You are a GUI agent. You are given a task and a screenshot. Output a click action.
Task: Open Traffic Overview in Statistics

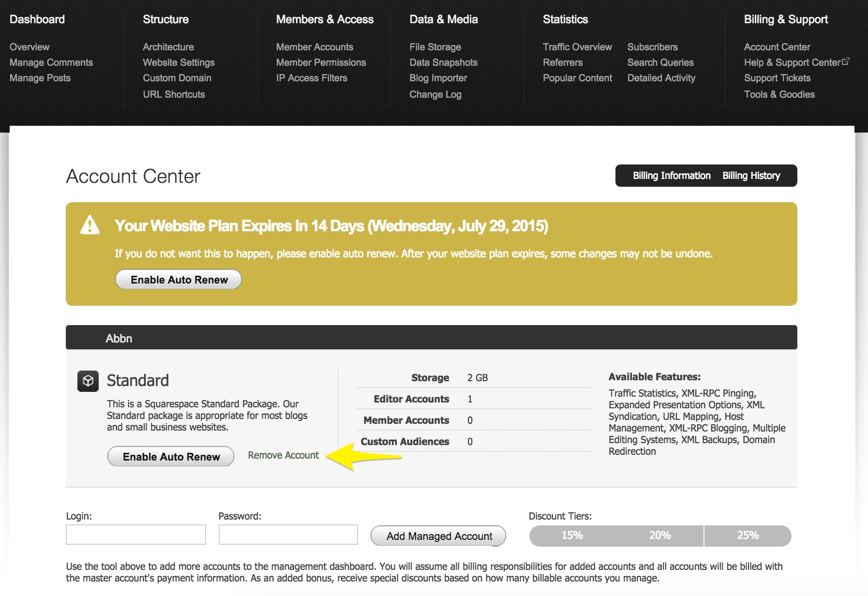(577, 47)
